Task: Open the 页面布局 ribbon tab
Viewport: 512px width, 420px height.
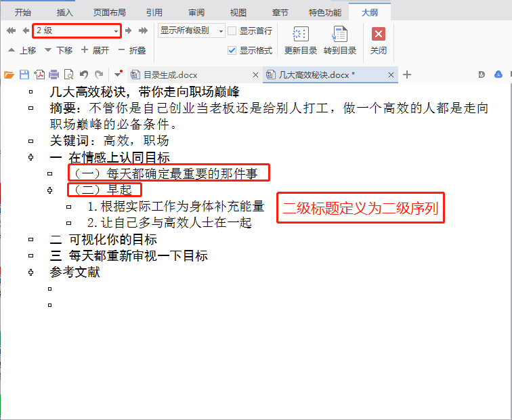Action: (x=110, y=13)
